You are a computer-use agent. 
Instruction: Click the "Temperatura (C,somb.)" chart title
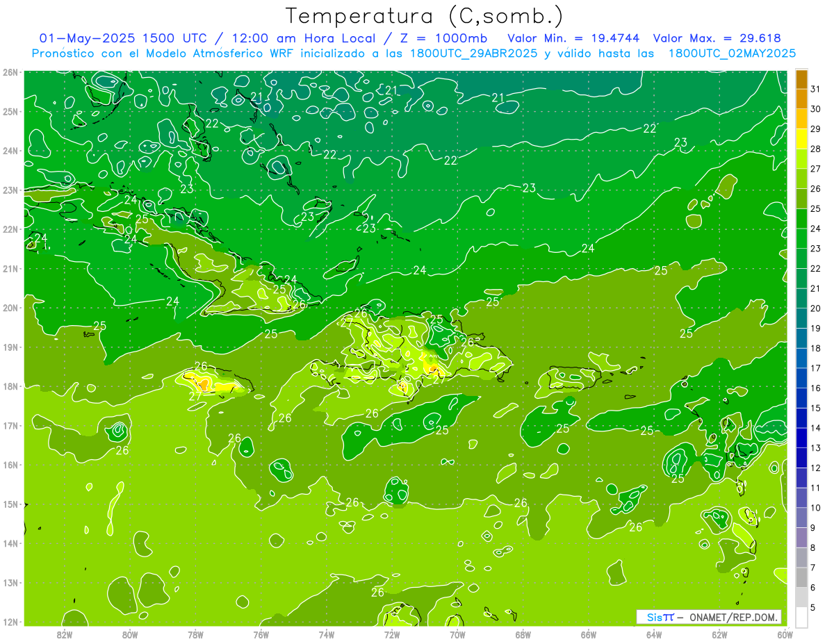tap(425, 16)
